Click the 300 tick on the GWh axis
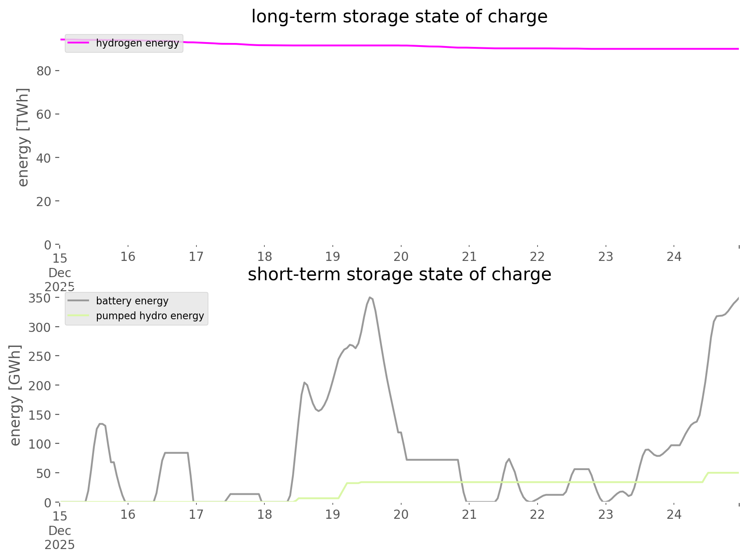Image resolution: width=748 pixels, height=560 pixels. pos(40,327)
